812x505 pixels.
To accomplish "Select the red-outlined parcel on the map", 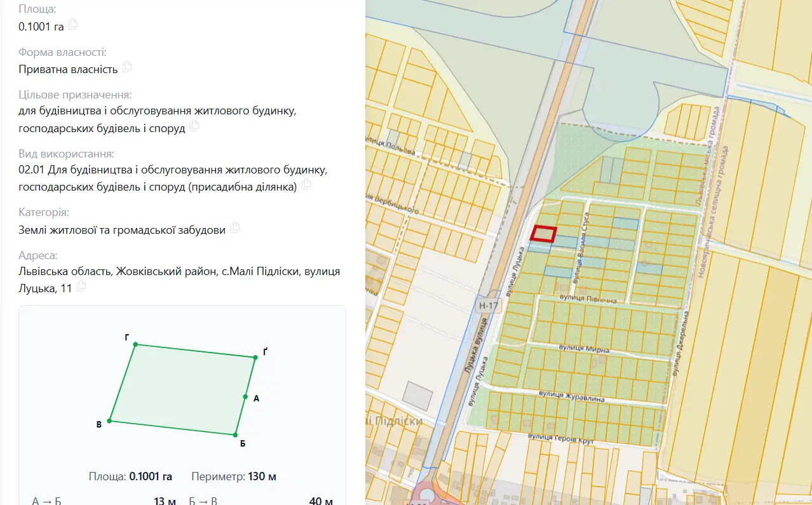I will point(544,234).
